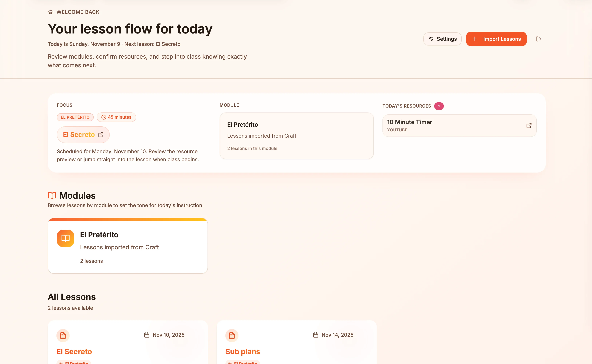
Task: Open the Sub plans lesson title
Action: click(242, 351)
